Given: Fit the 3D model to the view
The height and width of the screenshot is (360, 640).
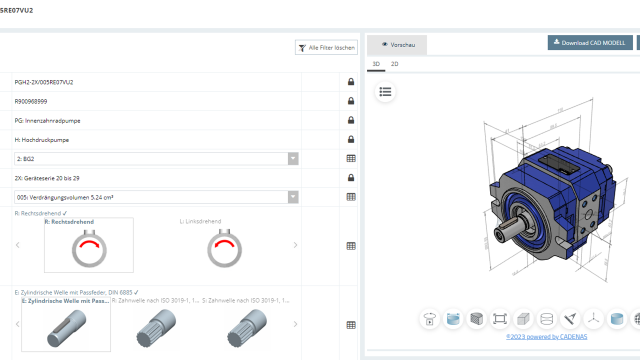Looking at the screenshot, I should (500, 319).
